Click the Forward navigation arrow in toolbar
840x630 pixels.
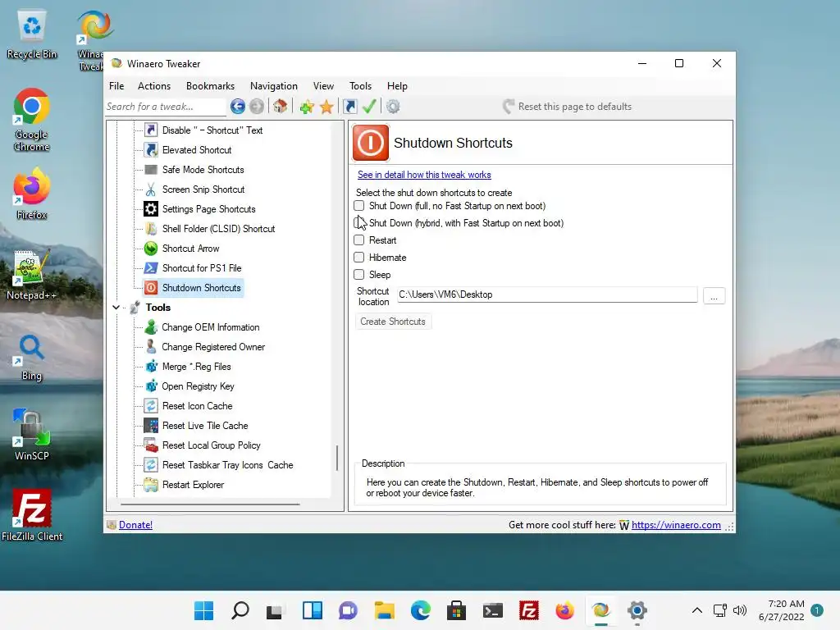pos(257,107)
